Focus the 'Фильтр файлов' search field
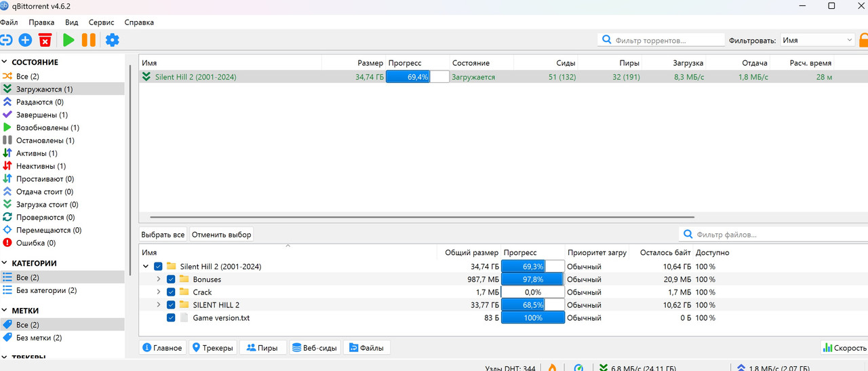868x371 pixels. pos(772,235)
